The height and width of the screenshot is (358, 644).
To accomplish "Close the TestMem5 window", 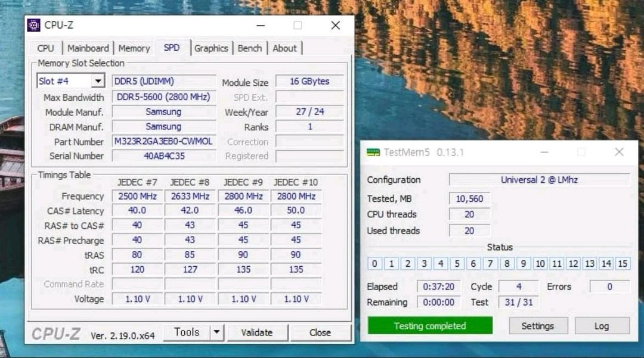I will 619,152.
